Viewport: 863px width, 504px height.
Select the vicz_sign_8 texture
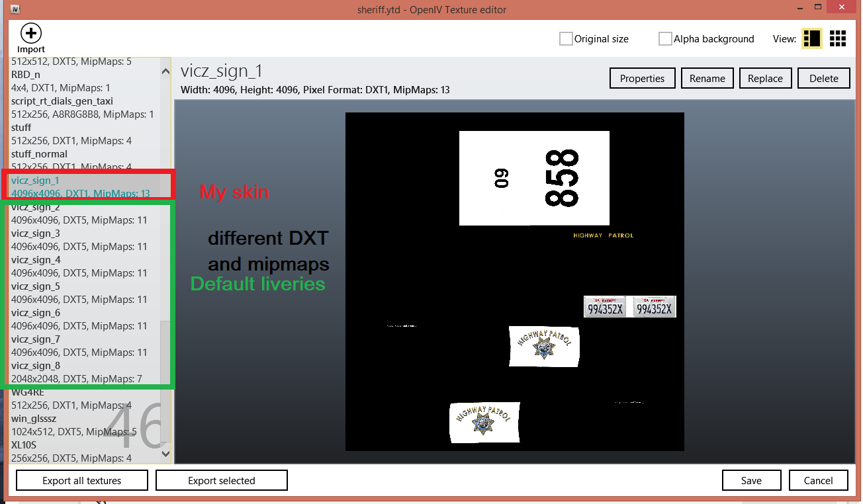(83, 372)
